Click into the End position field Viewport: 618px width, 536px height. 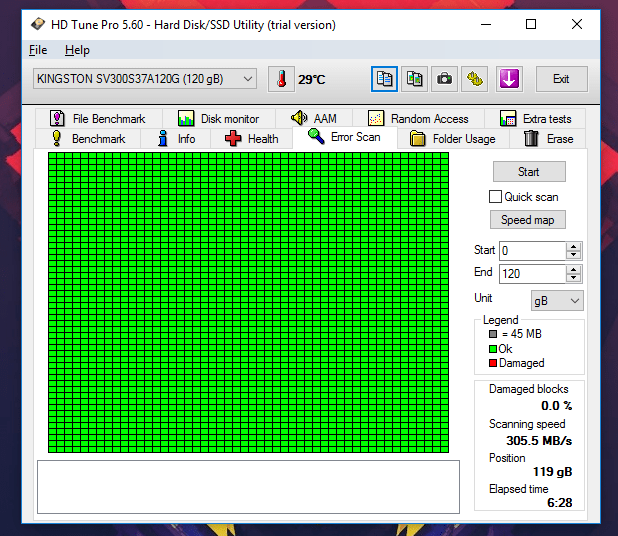532,274
